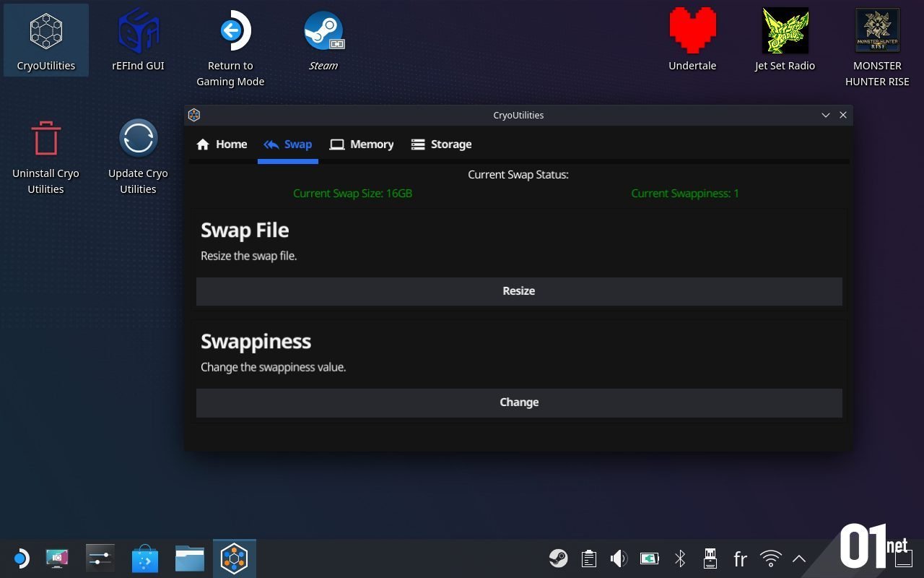Click the Current Swap Status label
Viewport: 924px width, 578px height.
click(x=518, y=175)
